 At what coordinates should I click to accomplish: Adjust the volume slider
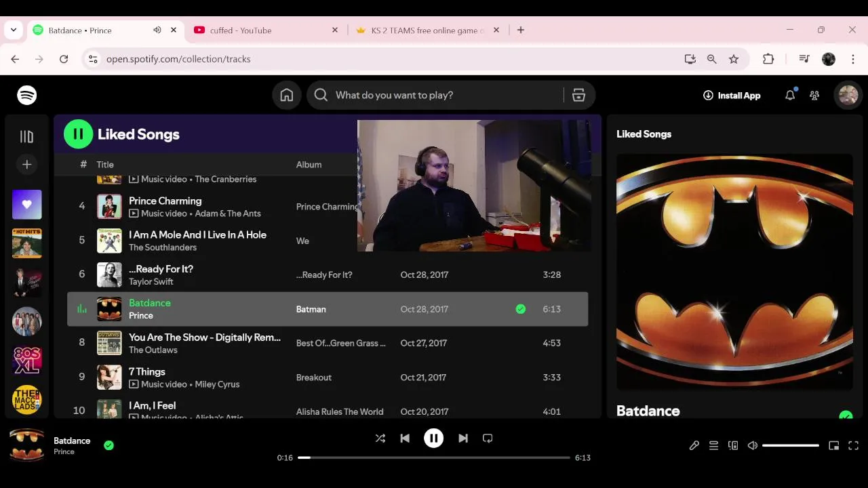tap(791, 445)
